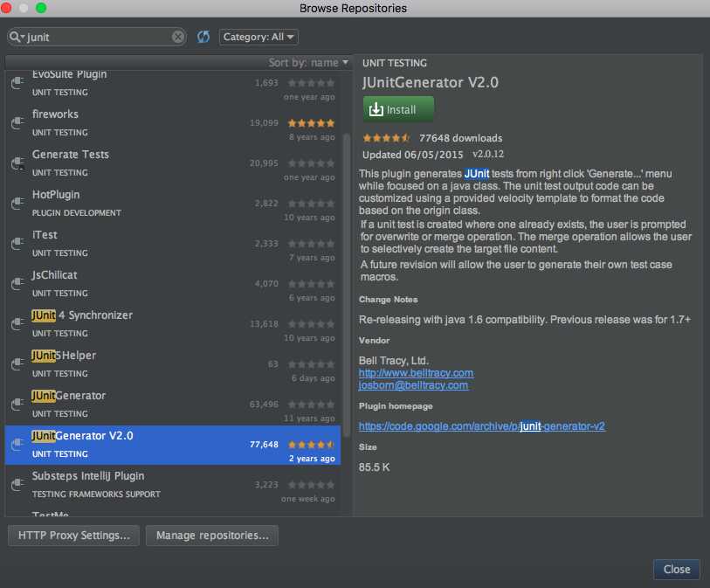The height and width of the screenshot is (588, 710).
Task: Close the Browse Repositories dialog
Action: tap(677, 570)
